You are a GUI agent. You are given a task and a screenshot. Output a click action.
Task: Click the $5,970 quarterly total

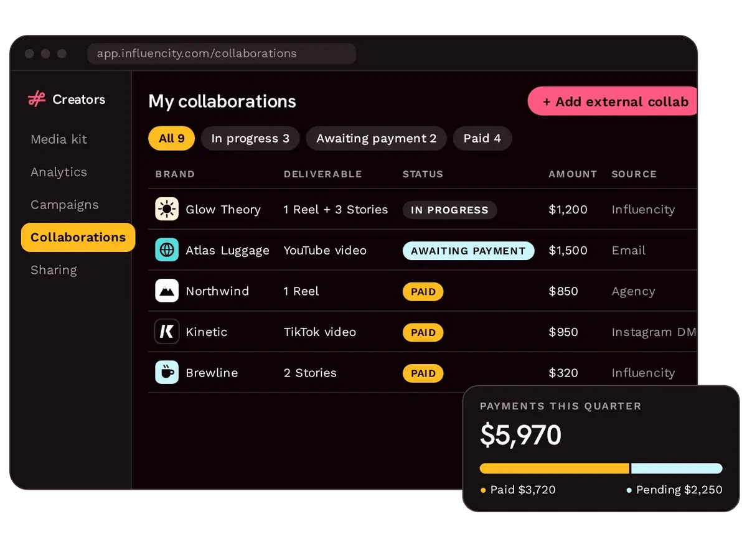[520, 435]
